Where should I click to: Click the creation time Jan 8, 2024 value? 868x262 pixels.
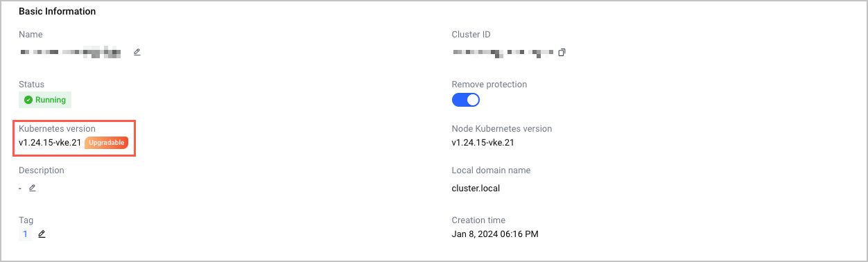(x=495, y=234)
